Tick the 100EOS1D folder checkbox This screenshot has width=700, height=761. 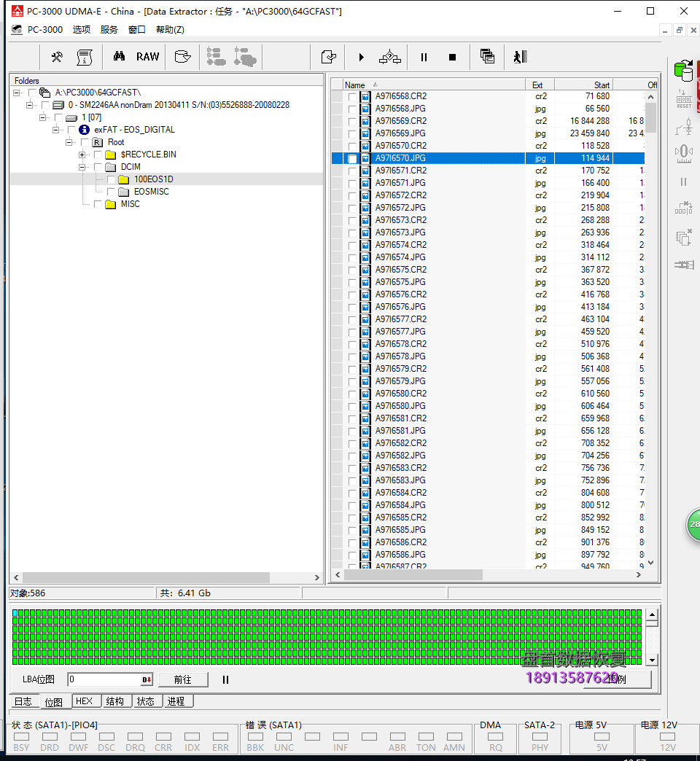(x=111, y=179)
